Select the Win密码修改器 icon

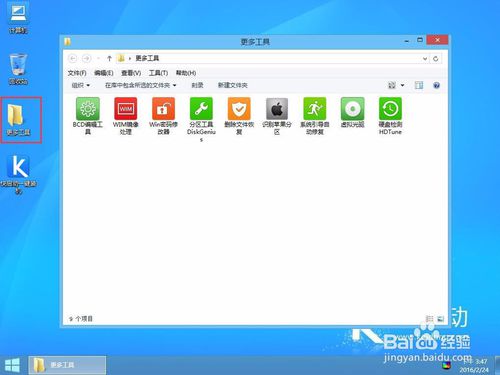click(163, 109)
